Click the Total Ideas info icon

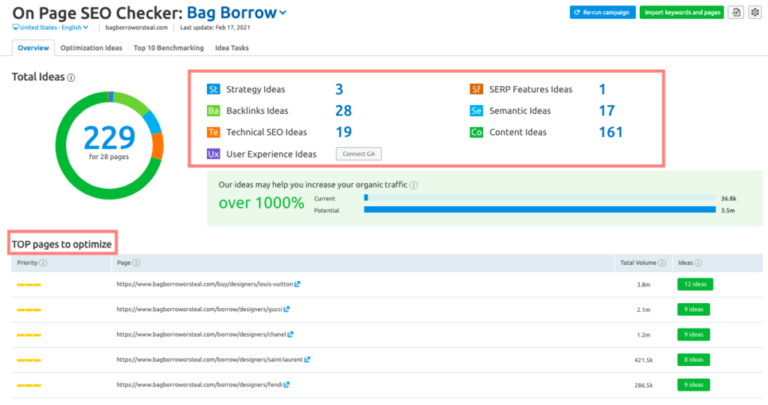coord(71,78)
